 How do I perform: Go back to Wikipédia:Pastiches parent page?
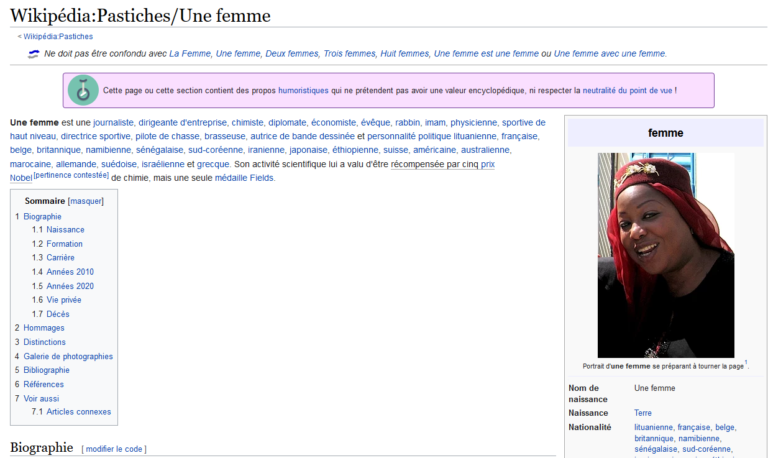(58, 36)
